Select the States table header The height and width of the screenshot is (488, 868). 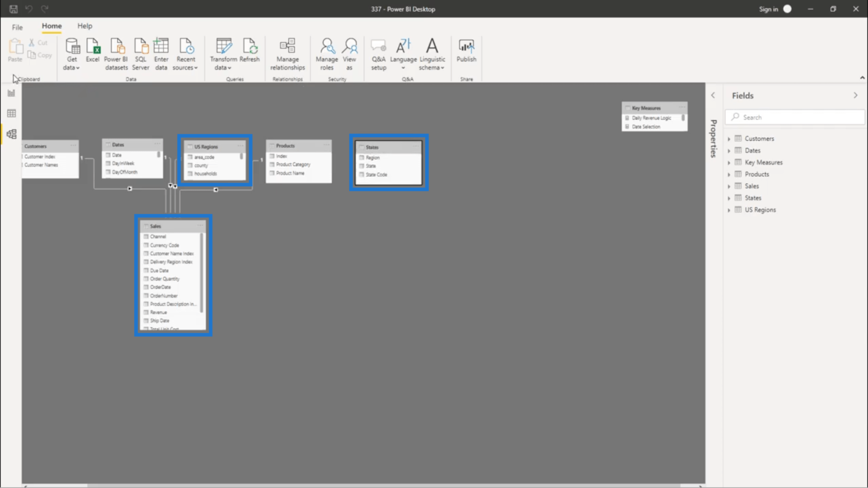coord(389,147)
